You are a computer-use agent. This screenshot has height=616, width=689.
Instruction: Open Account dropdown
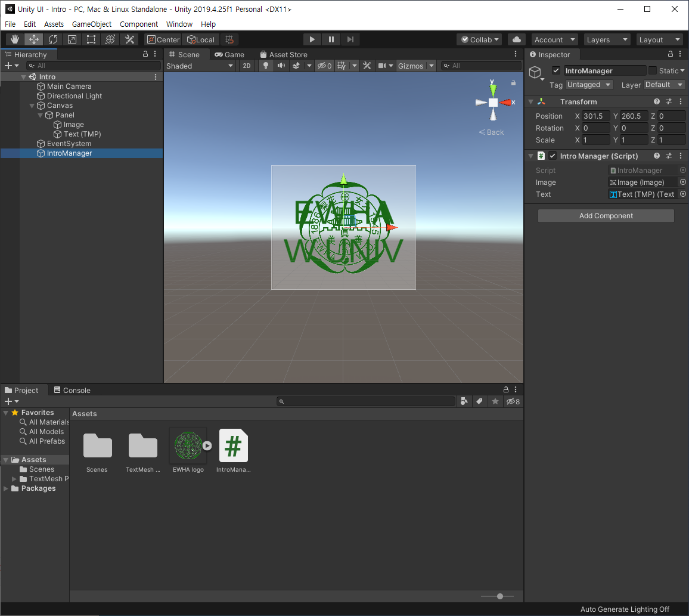tap(554, 39)
